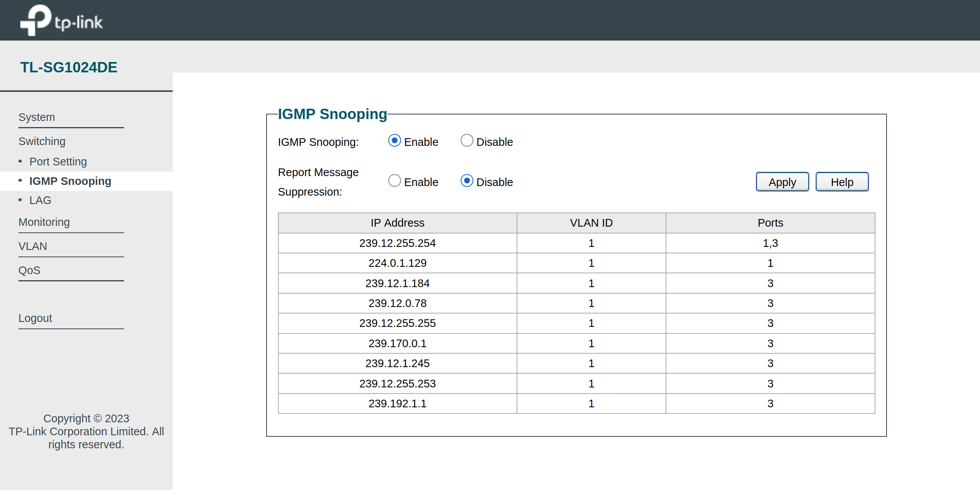Select Disable for Report Message Suppression
Image resolution: width=980 pixels, height=490 pixels.
[467, 181]
